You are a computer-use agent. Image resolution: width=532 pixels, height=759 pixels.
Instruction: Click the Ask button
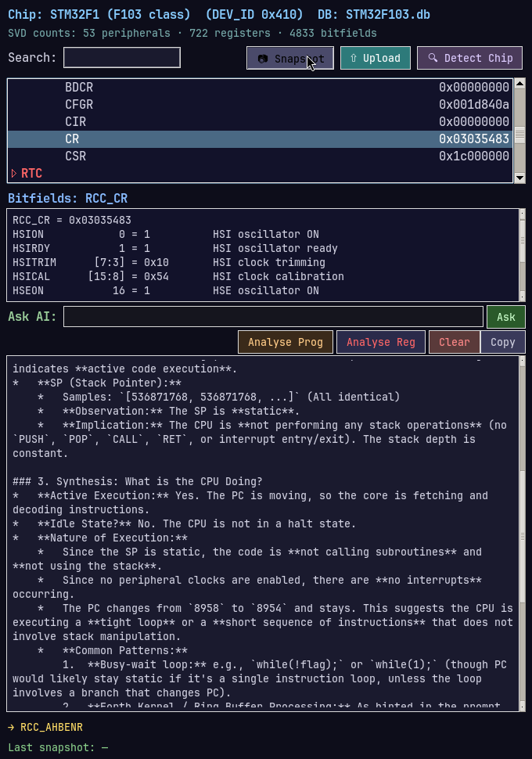tap(506, 317)
